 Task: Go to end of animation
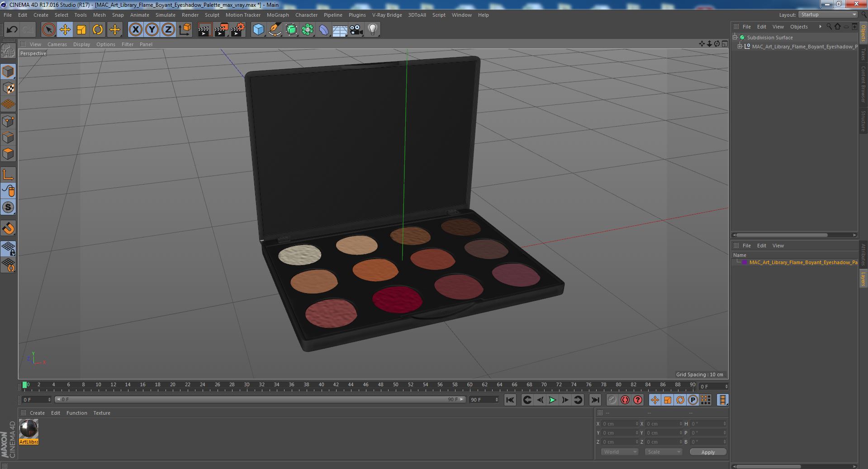[595, 400]
